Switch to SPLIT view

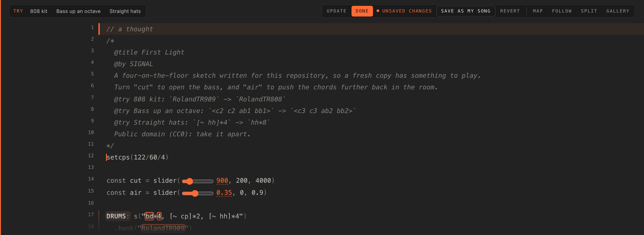(589, 11)
